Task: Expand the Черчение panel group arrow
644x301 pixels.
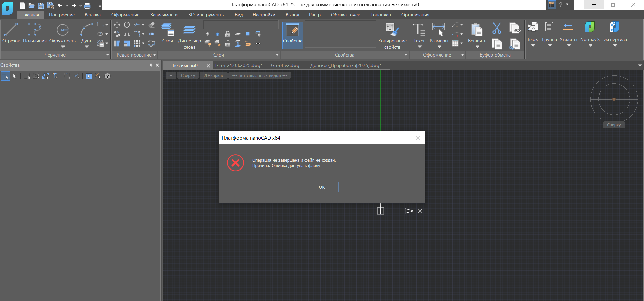Action: coord(108,55)
